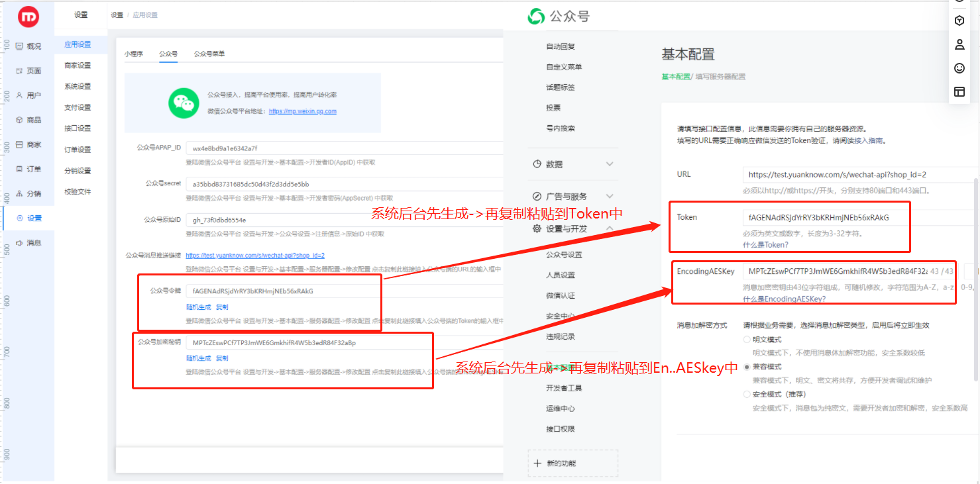
Task: Click the 设置 settings icon in the sidebar
Action: tap(19, 218)
